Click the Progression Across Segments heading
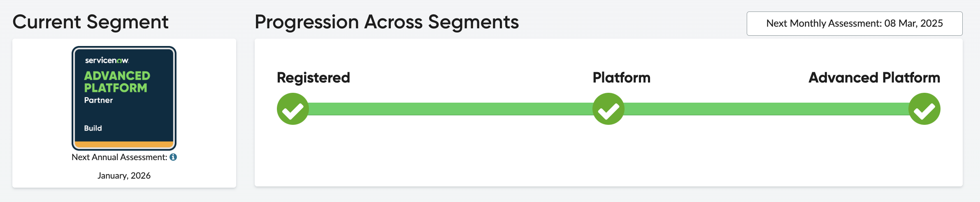 387,22
